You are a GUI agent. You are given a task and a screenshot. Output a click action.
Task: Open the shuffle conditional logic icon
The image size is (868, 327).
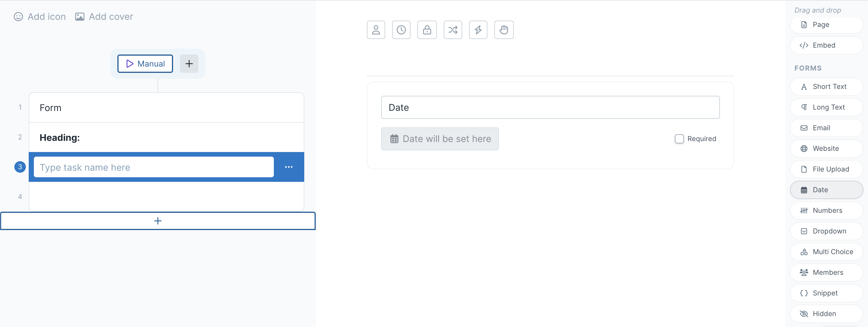[x=453, y=30]
